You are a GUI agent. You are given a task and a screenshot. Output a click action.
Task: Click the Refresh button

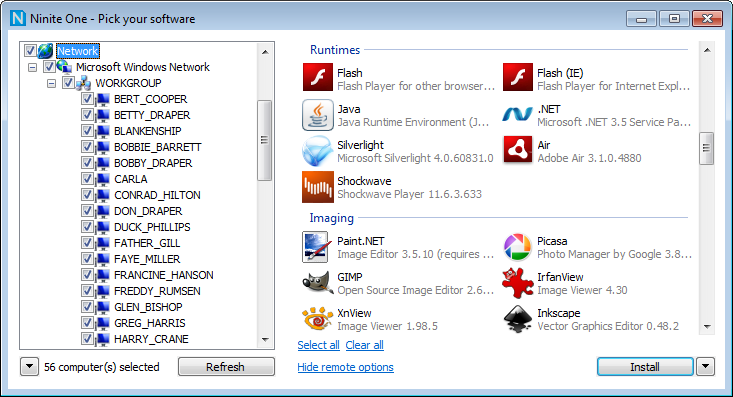pos(226,367)
